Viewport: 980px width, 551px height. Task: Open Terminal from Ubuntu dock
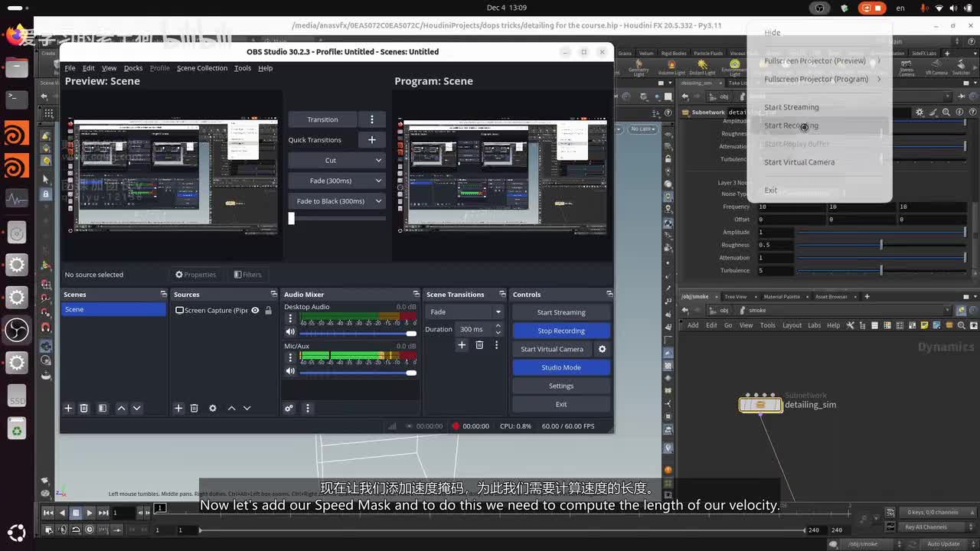point(17,99)
